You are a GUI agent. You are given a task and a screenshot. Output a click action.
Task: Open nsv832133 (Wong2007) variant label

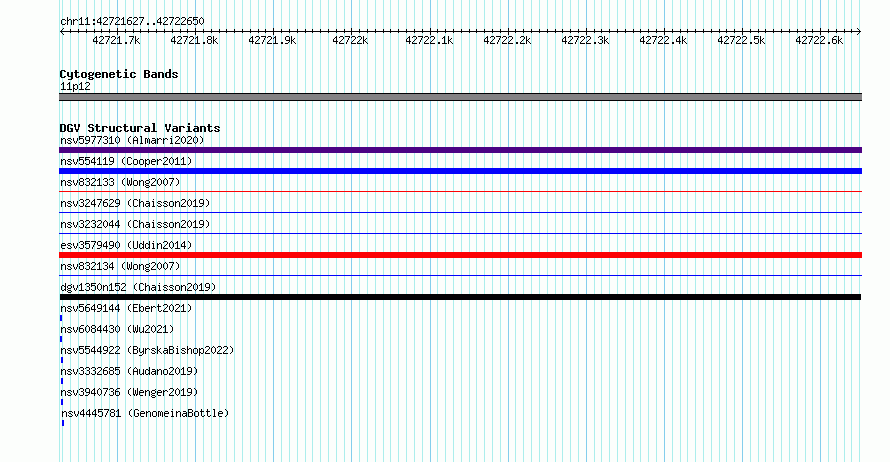pyautogui.click(x=120, y=182)
